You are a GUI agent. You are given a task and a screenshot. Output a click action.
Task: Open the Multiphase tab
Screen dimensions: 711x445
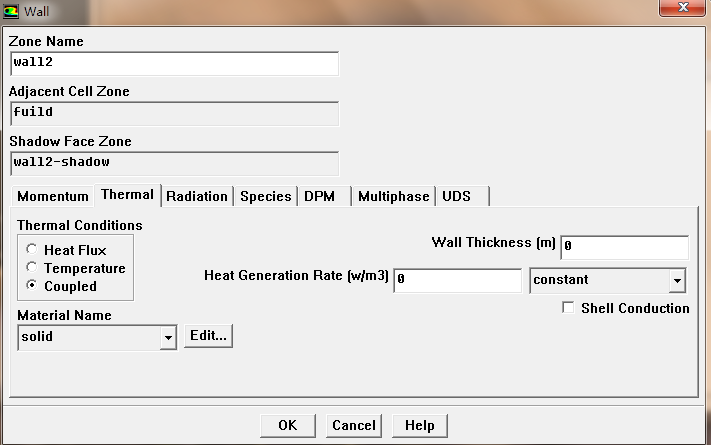pos(393,196)
